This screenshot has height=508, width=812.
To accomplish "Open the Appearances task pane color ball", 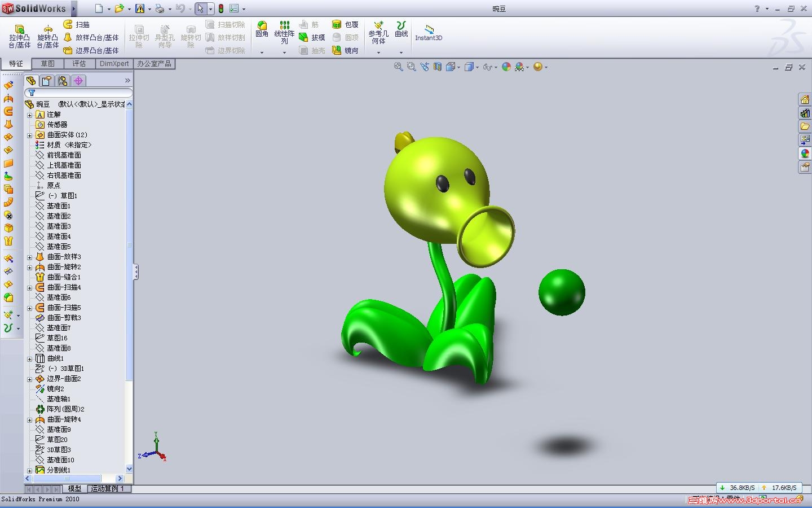I will [805, 154].
